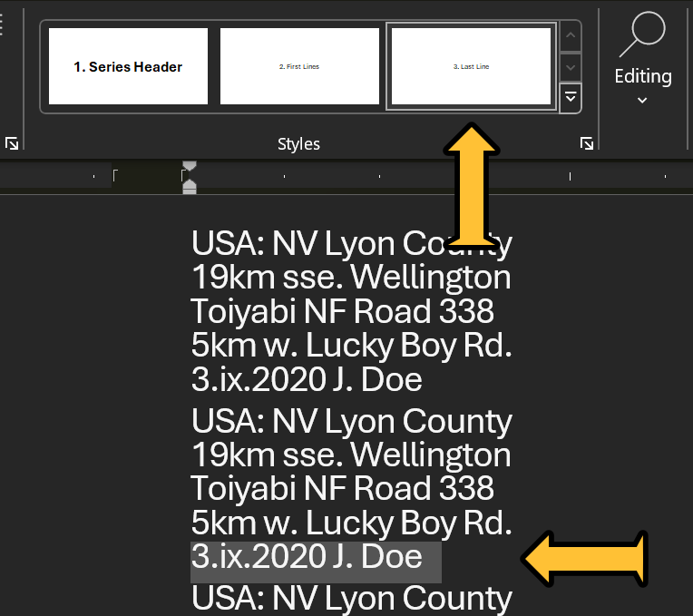Open the Paragraph dialog launcher at left
693x616 pixels.
[12, 143]
